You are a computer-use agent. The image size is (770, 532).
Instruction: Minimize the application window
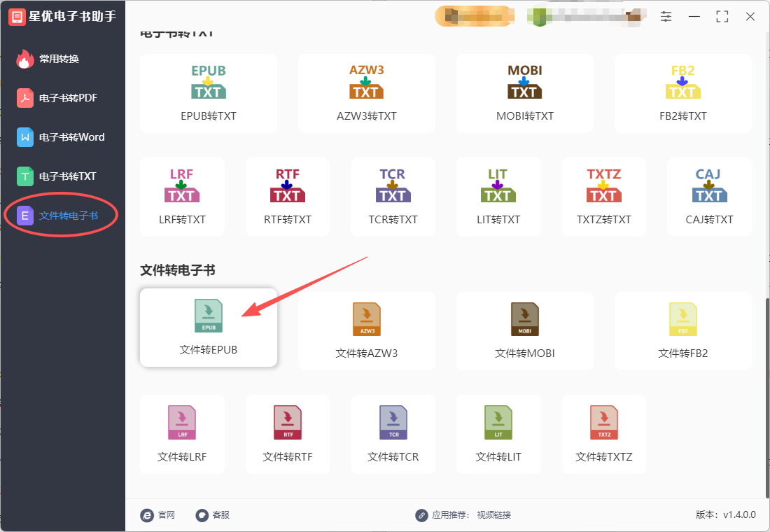pos(694,17)
